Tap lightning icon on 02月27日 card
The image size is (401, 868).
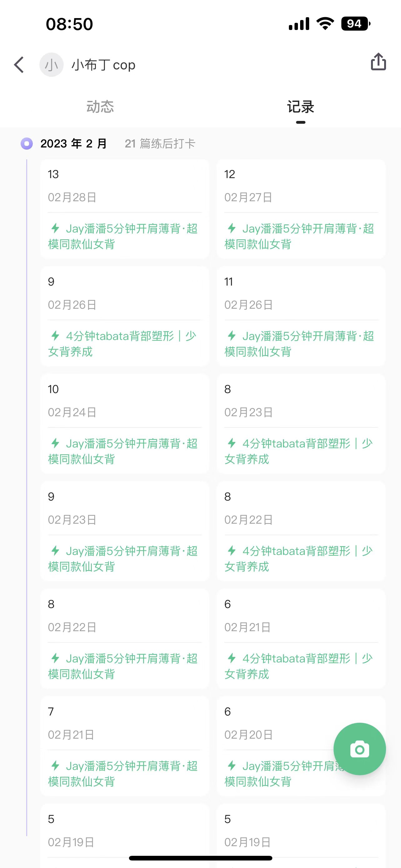point(232,228)
